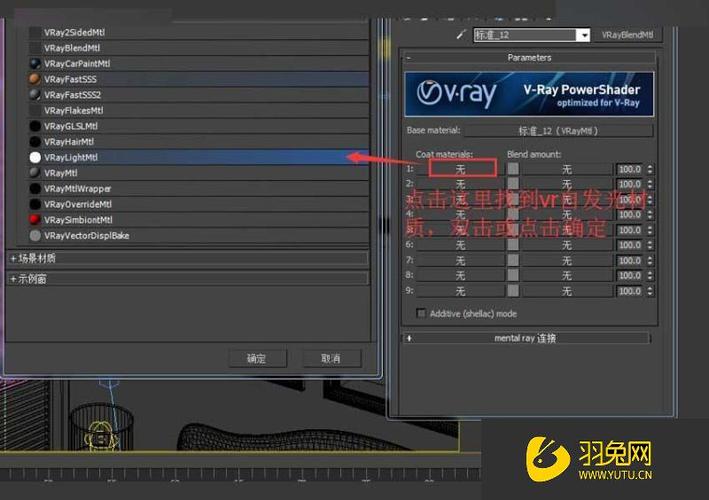Viewport: 709px width, 500px height.
Task: Click the row 7 blend color swatch
Action: tap(513, 260)
